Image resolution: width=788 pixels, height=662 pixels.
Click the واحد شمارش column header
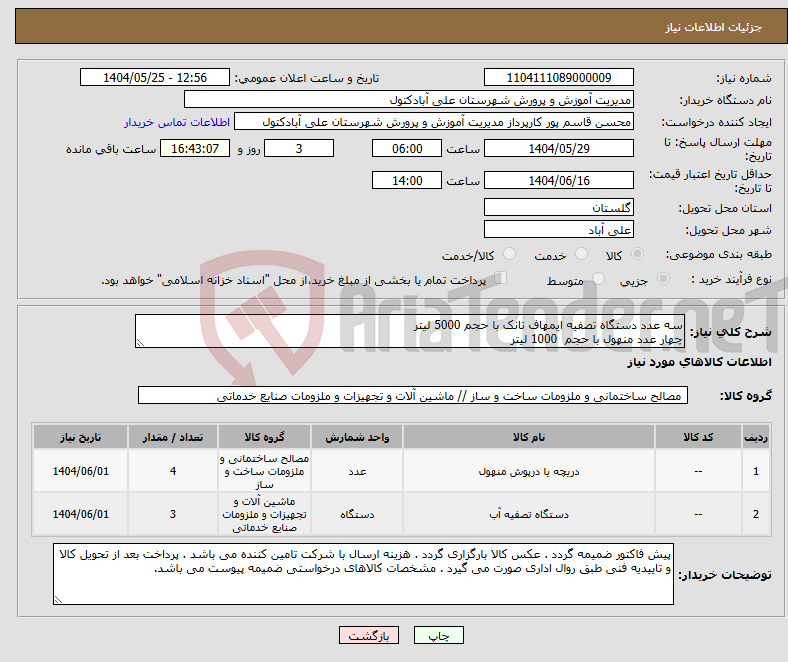(357, 437)
